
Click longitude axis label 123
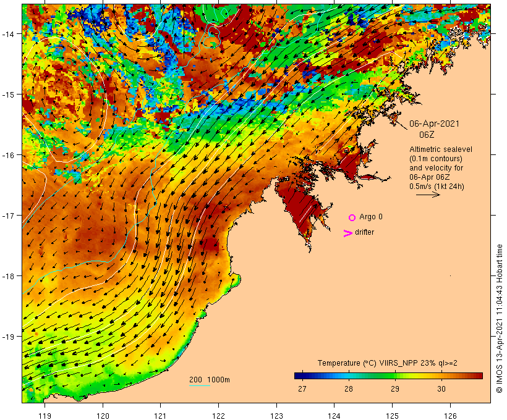coord(276,416)
